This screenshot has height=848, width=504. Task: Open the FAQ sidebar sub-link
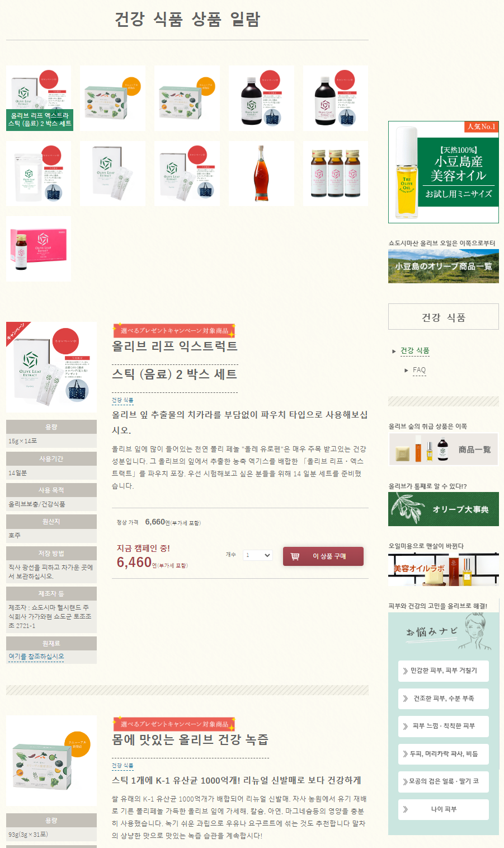(x=420, y=370)
